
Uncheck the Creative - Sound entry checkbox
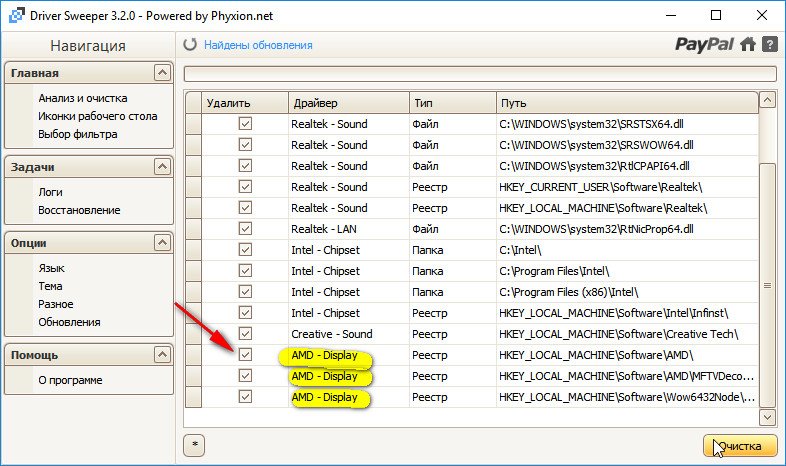245,334
